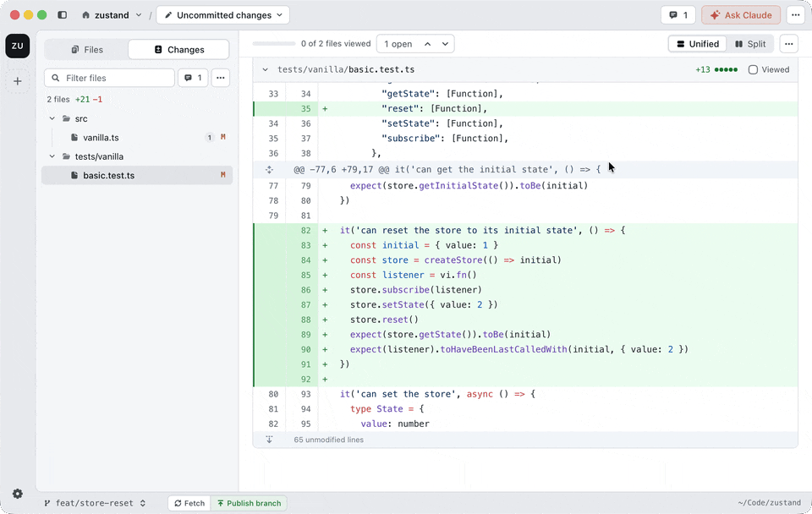Viewport: 812px width, 514px height.
Task: Click the Filter files search field
Action: [109, 78]
